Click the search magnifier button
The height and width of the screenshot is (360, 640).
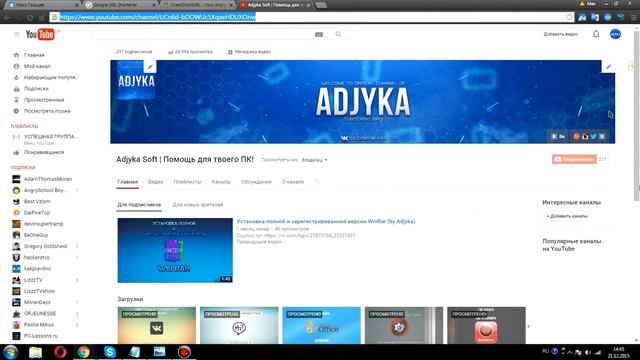pos(338,34)
